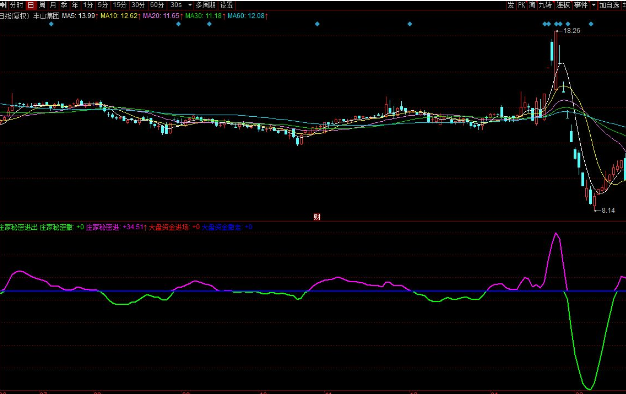626x394 pixels.
Task: Click the 财 finance marker on the axis
Action: 317,217
